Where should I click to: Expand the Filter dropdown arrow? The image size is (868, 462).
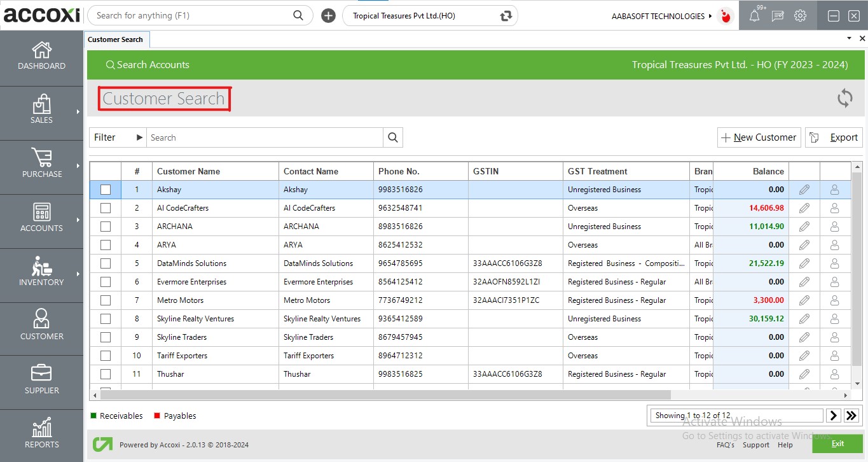139,137
